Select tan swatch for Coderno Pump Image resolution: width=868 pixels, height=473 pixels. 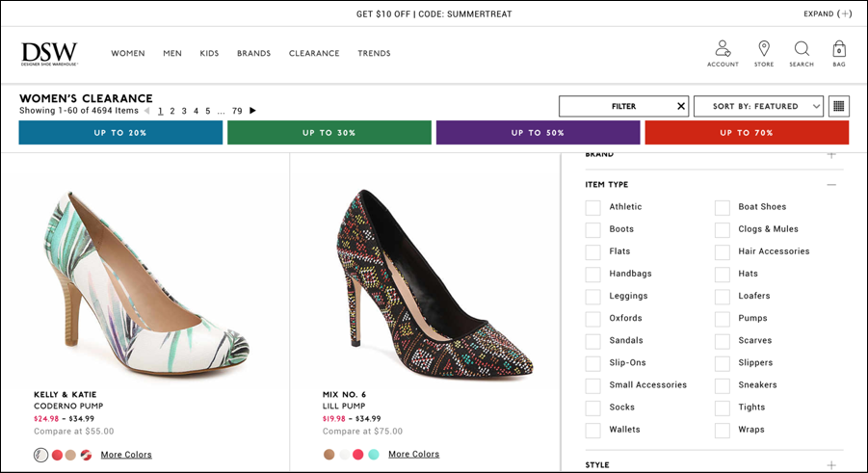coord(70,456)
